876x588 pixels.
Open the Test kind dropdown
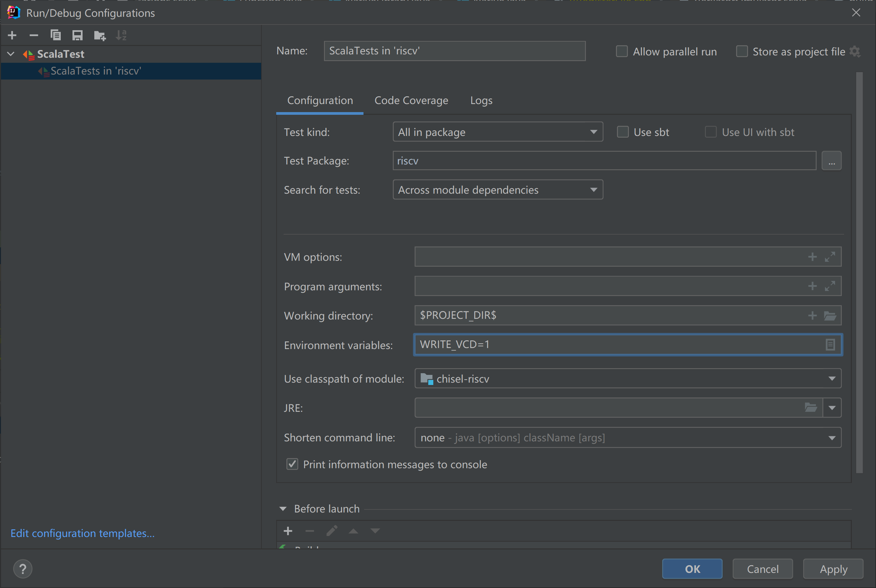pyautogui.click(x=498, y=132)
